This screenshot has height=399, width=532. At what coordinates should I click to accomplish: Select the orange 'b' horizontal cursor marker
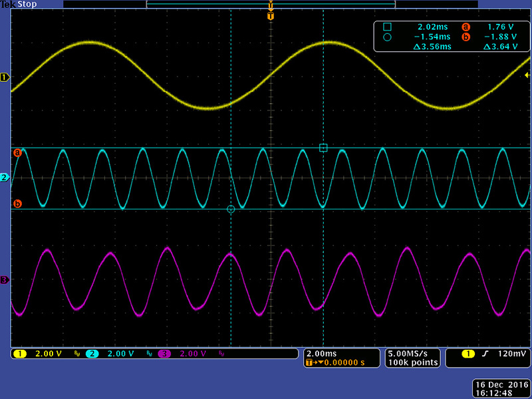click(x=18, y=203)
